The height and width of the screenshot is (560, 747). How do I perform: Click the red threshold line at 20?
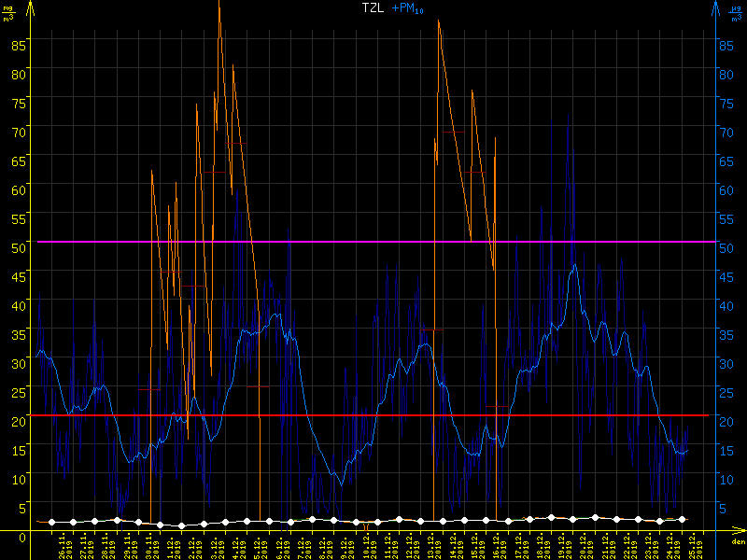373,415
